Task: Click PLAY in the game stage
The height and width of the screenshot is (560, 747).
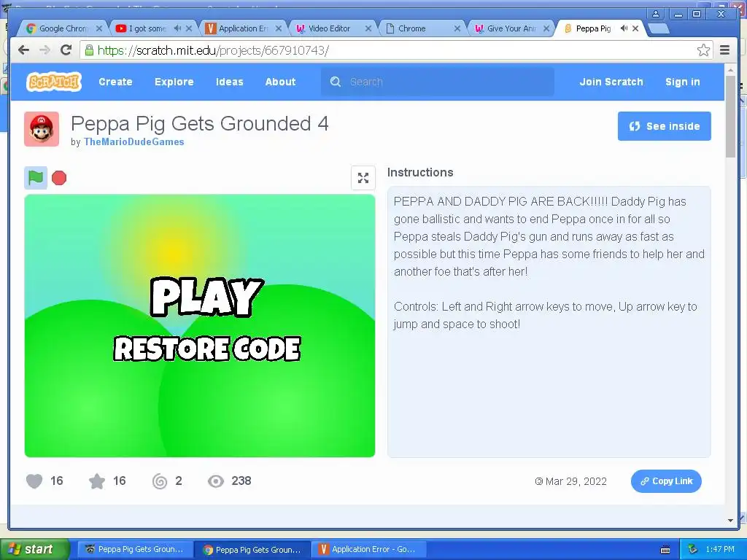Action: (206, 297)
